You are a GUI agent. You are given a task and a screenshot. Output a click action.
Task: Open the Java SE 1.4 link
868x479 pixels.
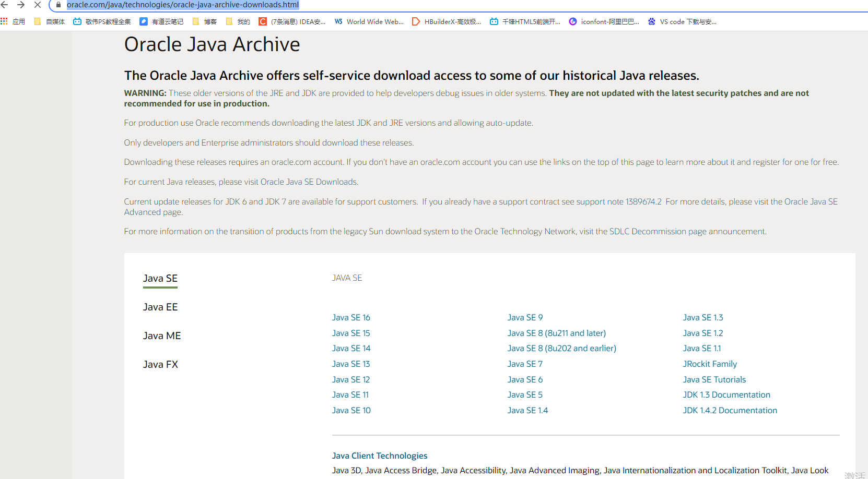(528, 411)
